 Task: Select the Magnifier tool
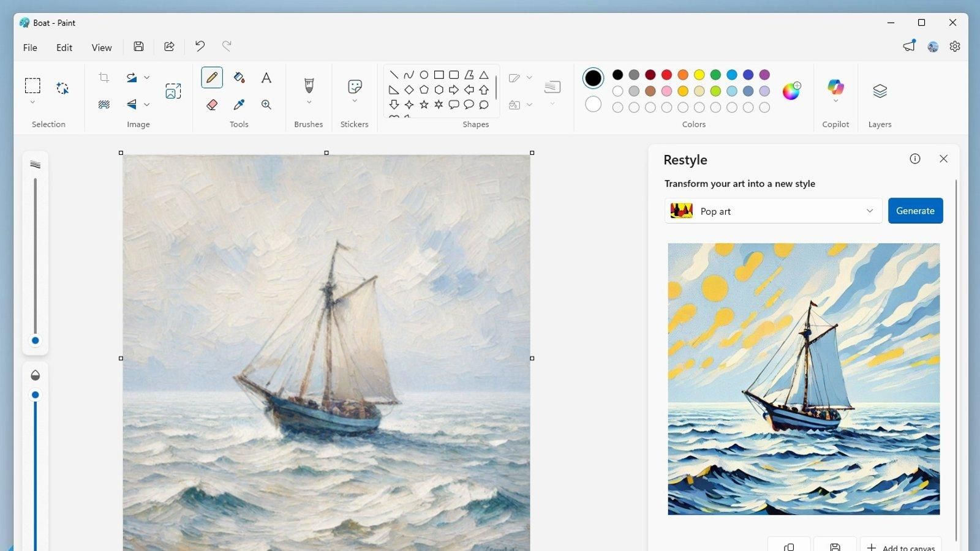pyautogui.click(x=266, y=104)
